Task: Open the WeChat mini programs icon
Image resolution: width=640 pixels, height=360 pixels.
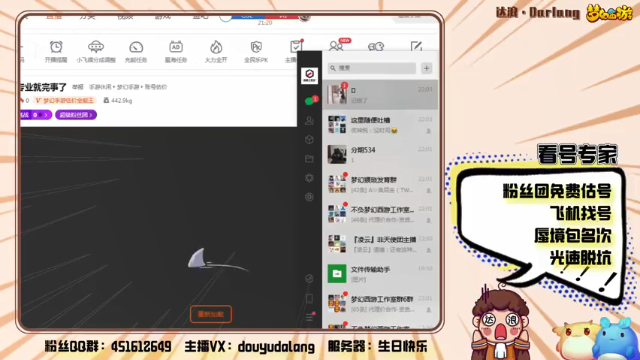Action: click(x=309, y=279)
